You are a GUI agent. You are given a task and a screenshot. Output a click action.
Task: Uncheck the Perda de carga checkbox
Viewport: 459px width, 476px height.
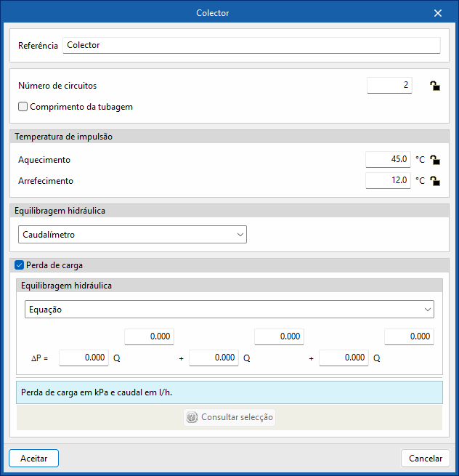click(19, 265)
